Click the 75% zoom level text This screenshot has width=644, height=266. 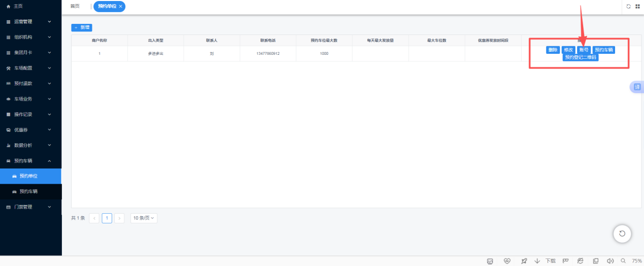(x=637, y=261)
